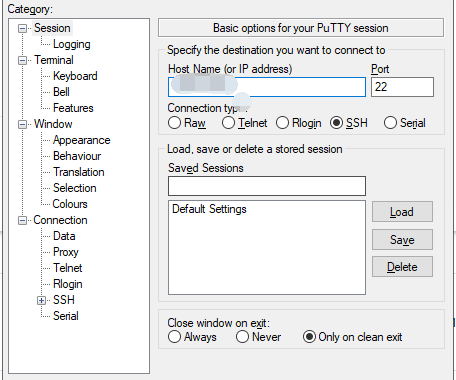
Task: Click the Load button
Action: coord(402,212)
